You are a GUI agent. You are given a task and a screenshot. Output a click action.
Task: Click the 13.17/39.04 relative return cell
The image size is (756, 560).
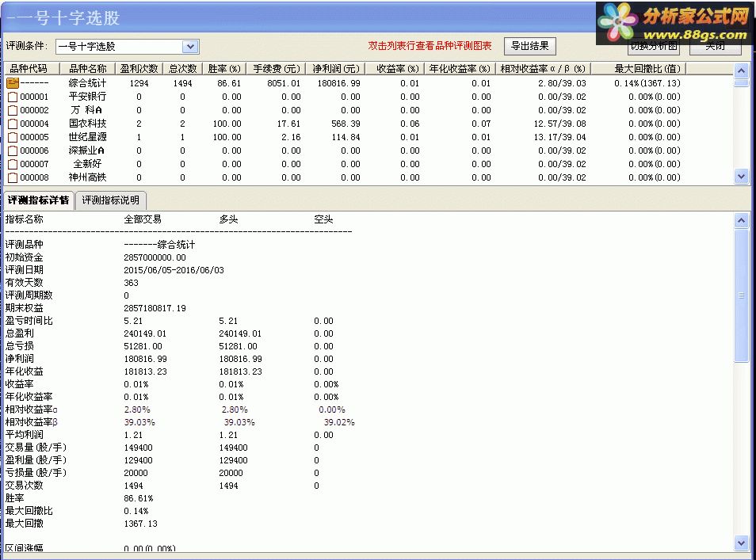(x=559, y=137)
